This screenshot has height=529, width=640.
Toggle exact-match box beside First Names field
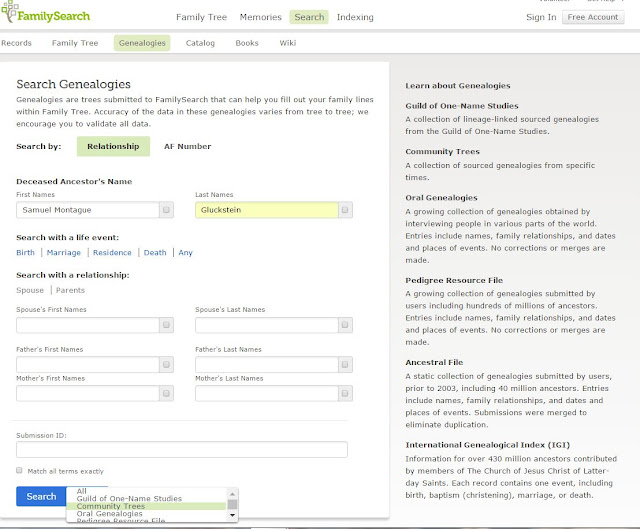coord(166,210)
